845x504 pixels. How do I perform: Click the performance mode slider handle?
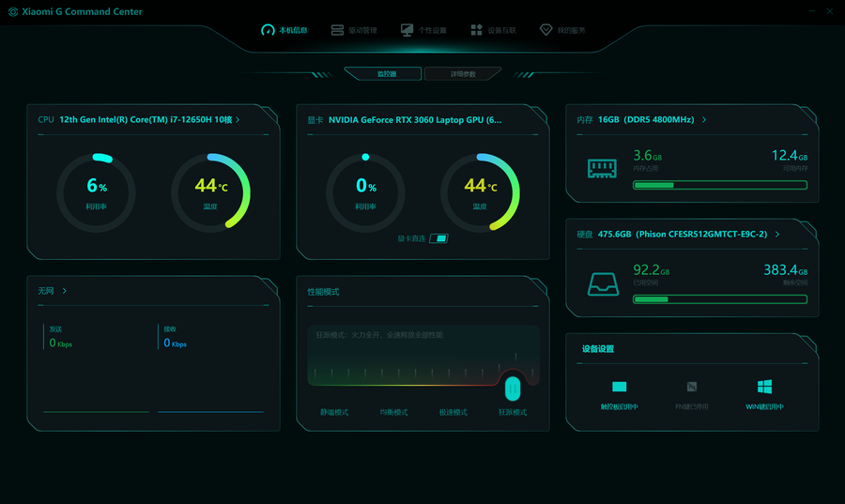point(513,389)
